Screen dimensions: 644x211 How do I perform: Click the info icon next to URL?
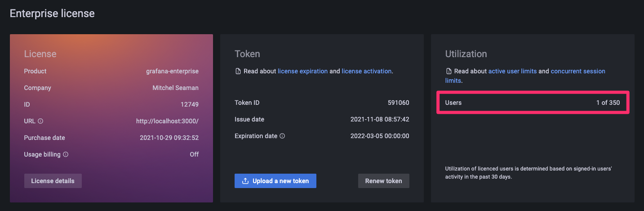(40, 121)
